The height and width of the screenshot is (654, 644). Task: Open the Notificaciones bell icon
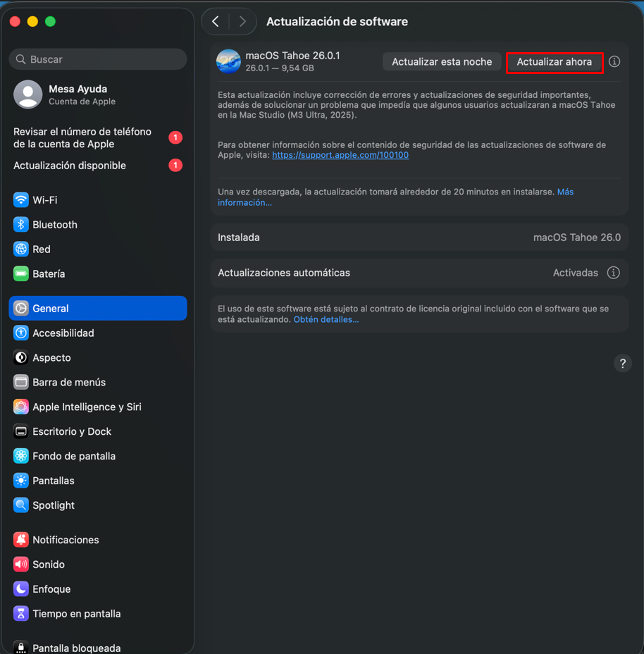21,541
